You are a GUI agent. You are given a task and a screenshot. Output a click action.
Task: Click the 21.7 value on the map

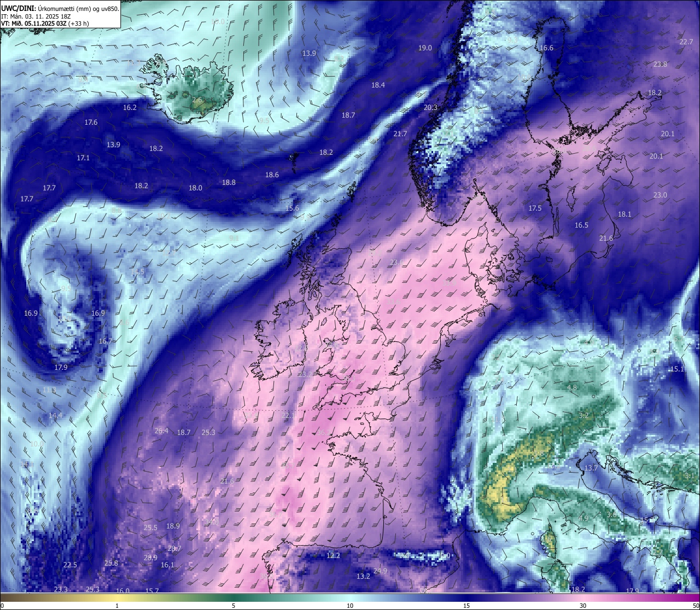click(400, 134)
